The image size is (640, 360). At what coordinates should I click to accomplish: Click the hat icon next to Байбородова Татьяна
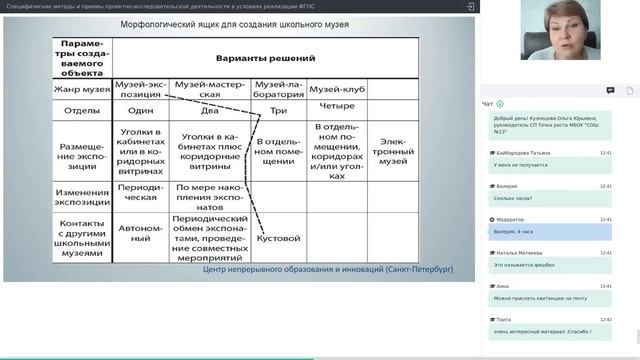point(492,153)
